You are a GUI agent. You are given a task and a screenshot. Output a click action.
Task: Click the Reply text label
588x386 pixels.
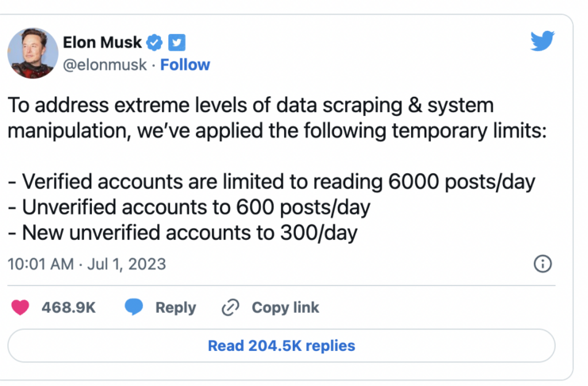pos(175,307)
